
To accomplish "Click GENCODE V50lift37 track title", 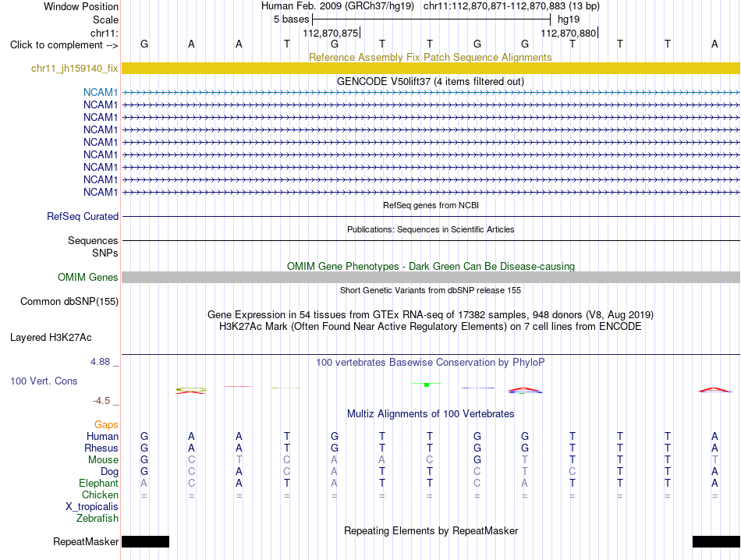I will [431, 82].
